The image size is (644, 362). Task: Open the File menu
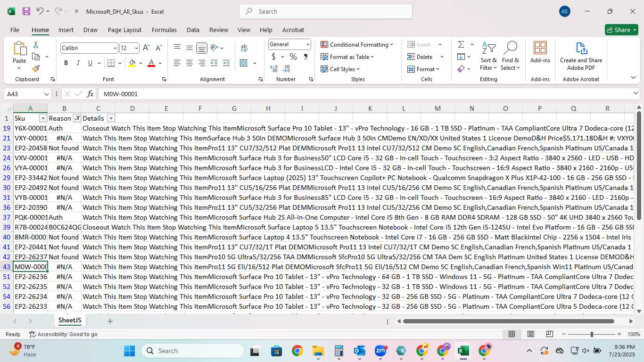(15, 30)
